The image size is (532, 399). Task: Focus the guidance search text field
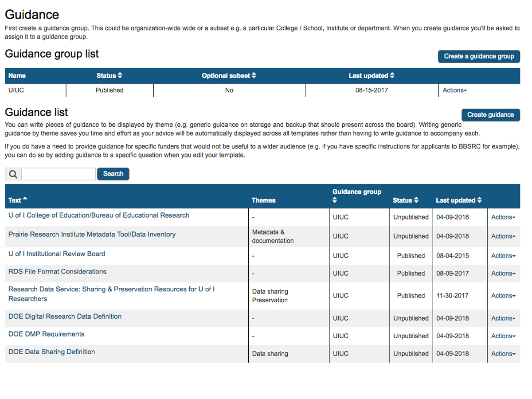(x=59, y=174)
